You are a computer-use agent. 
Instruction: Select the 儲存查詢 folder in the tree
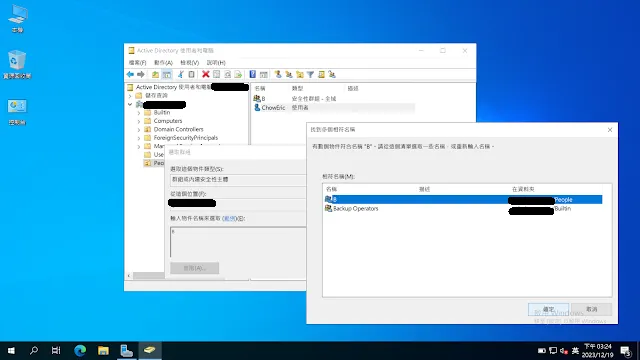[156, 96]
